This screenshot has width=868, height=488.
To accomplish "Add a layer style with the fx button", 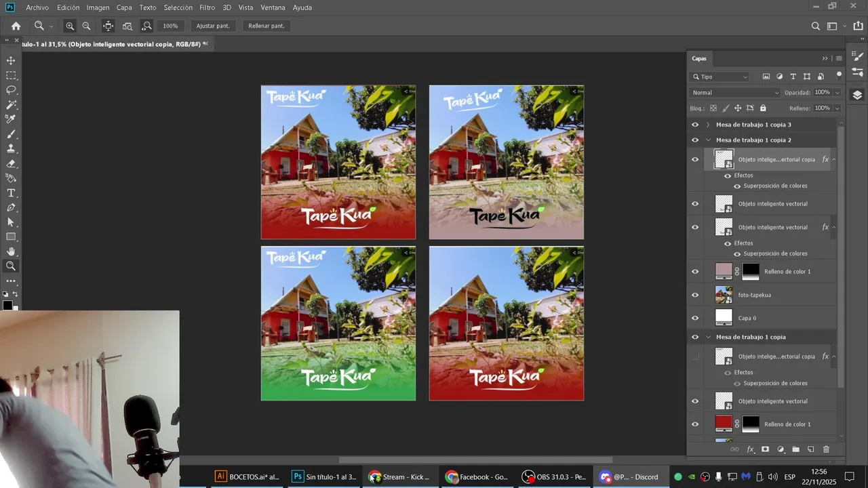I will (750, 449).
